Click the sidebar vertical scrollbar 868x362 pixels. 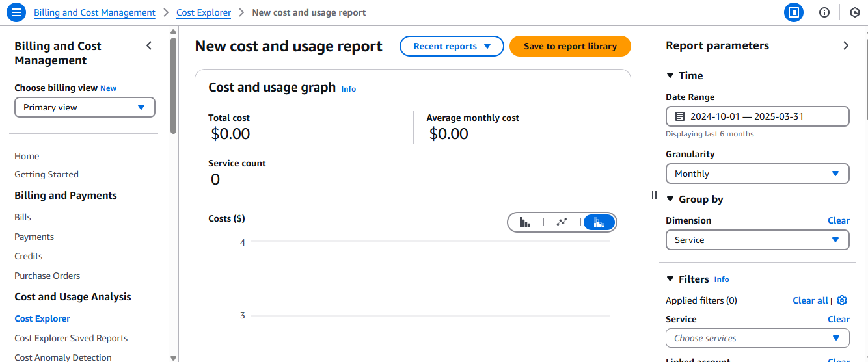(x=173, y=84)
